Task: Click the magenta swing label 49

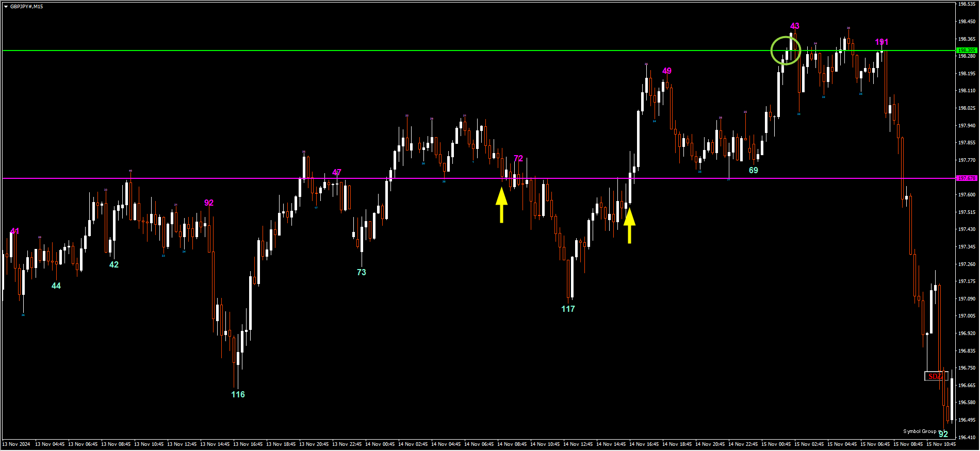Action: click(x=667, y=71)
